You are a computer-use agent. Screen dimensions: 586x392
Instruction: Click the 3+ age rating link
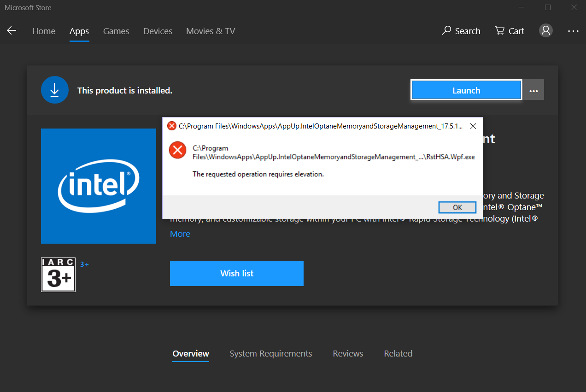click(84, 264)
